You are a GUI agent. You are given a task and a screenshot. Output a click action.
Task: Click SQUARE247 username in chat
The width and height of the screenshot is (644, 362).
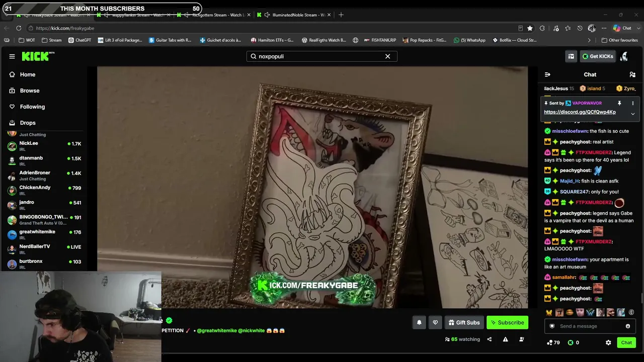[x=574, y=192]
